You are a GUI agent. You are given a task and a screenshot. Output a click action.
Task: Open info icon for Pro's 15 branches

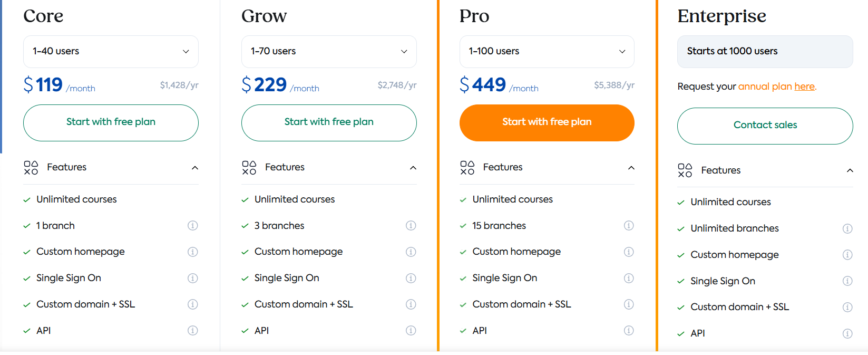tap(629, 226)
